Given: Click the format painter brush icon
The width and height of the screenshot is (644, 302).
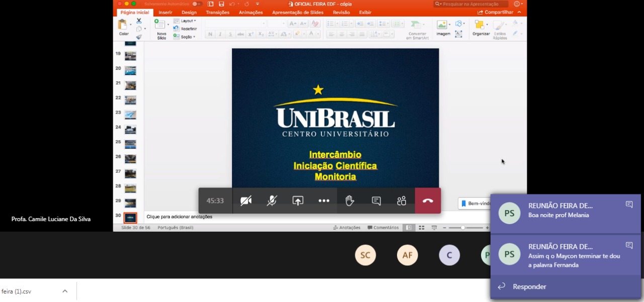Looking at the screenshot, I should tap(139, 37).
